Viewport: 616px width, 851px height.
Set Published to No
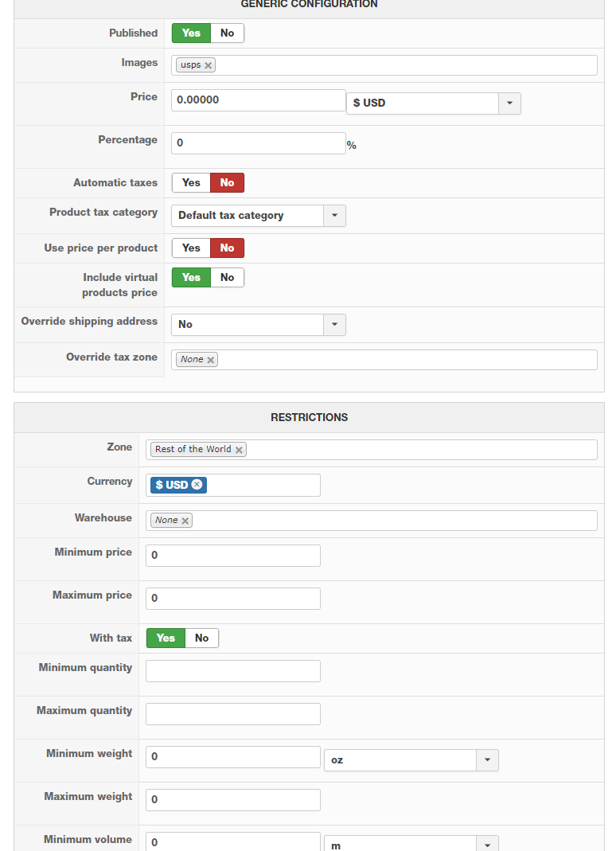pos(227,33)
